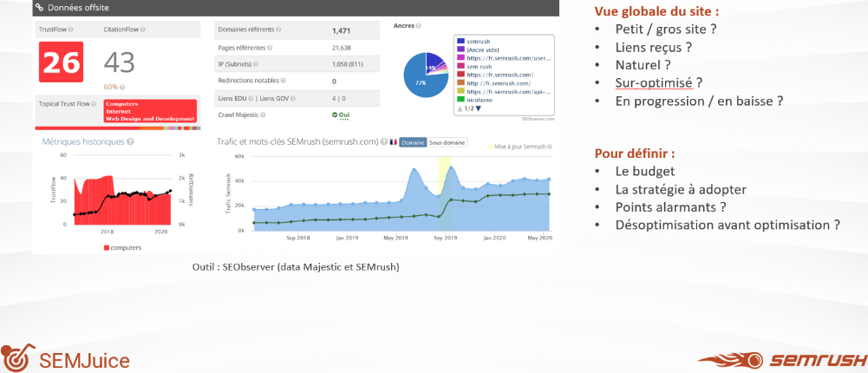Click the Mise à jour Semrush help icon
868x373 pixels.
[x=550, y=147]
